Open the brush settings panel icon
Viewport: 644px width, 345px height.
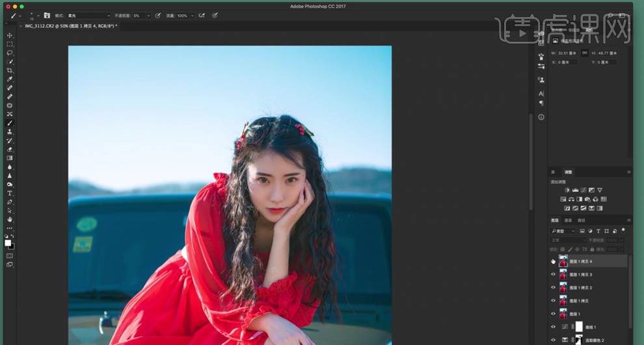pyautogui.click(x=47, y=15)
